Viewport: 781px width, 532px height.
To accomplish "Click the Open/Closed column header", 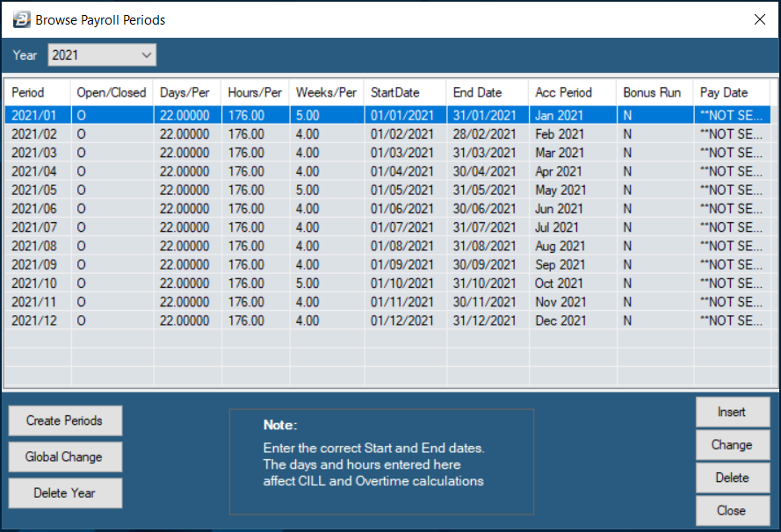I will pos(112,92).
